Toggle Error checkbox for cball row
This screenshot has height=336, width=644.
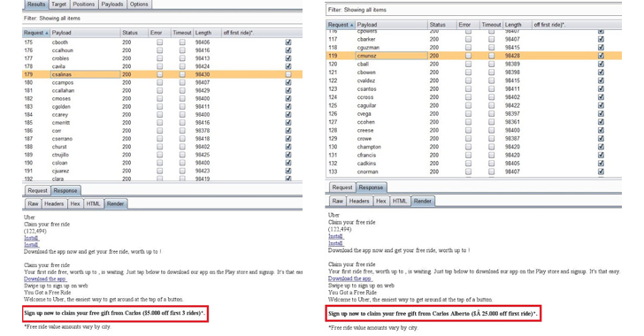[468, 64]
